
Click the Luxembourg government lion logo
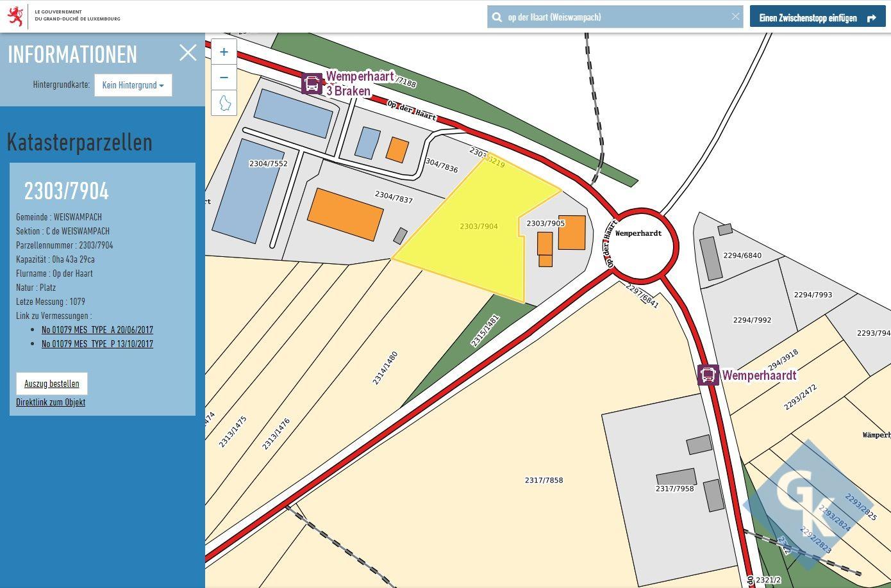click(x=15, y=15)
